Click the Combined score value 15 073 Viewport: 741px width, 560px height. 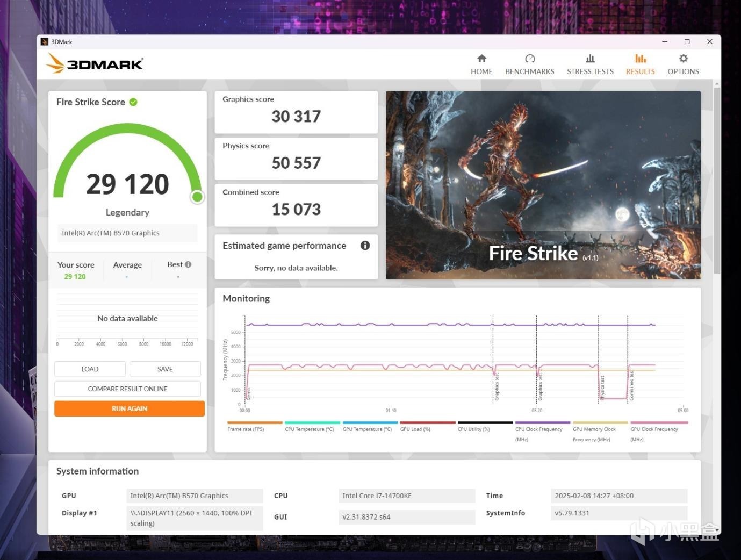pyautogui.click(x=296, y=210)
